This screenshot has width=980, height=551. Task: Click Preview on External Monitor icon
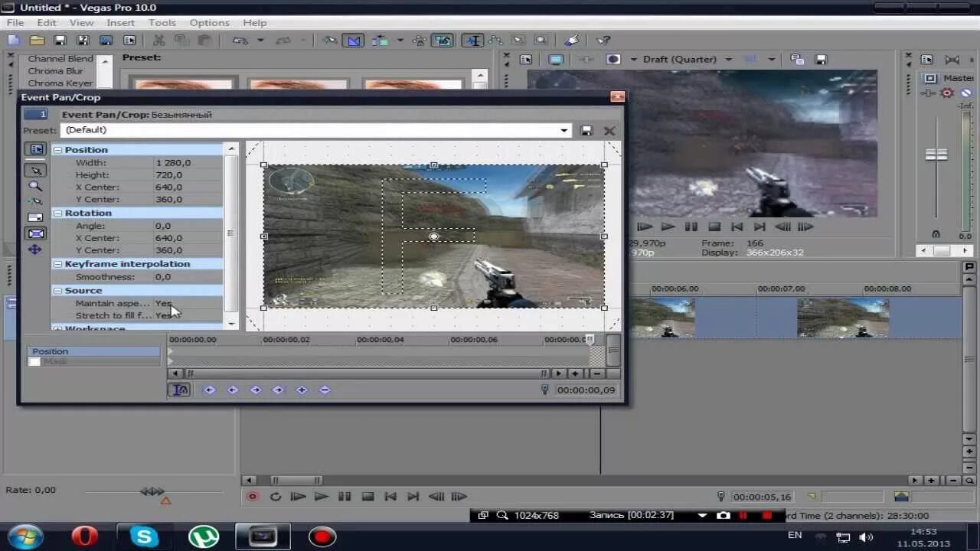(x=557, y=60)
